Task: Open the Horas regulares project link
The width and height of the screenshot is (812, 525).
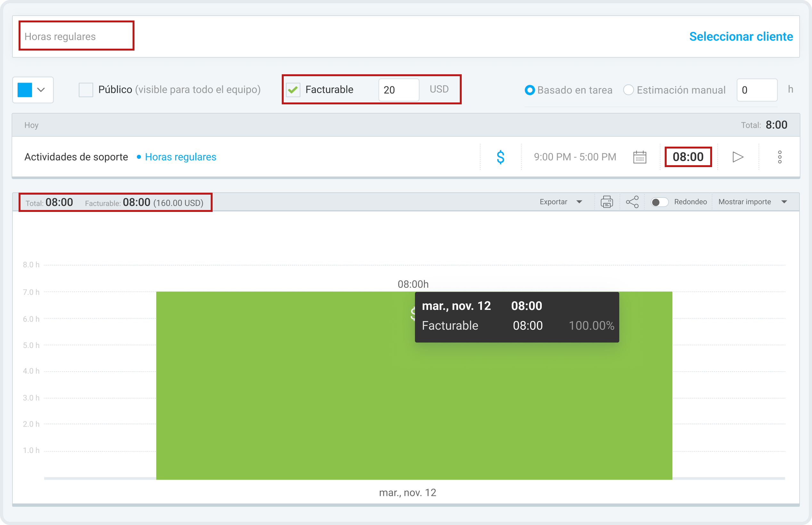Action: tap(180, 157)
